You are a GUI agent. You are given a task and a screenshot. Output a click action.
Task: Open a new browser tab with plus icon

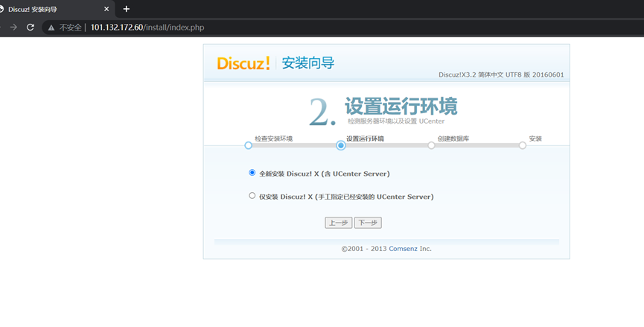click(x=127, y=9)
